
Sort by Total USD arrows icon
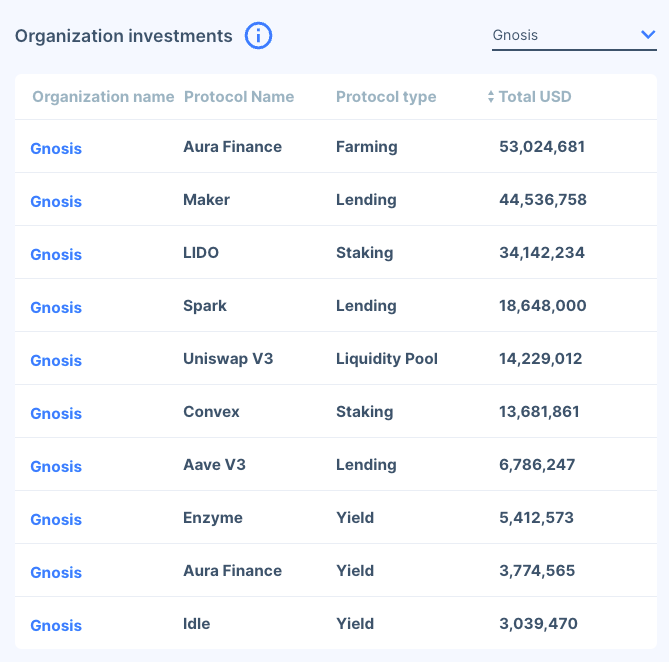(x=491, y=97)
